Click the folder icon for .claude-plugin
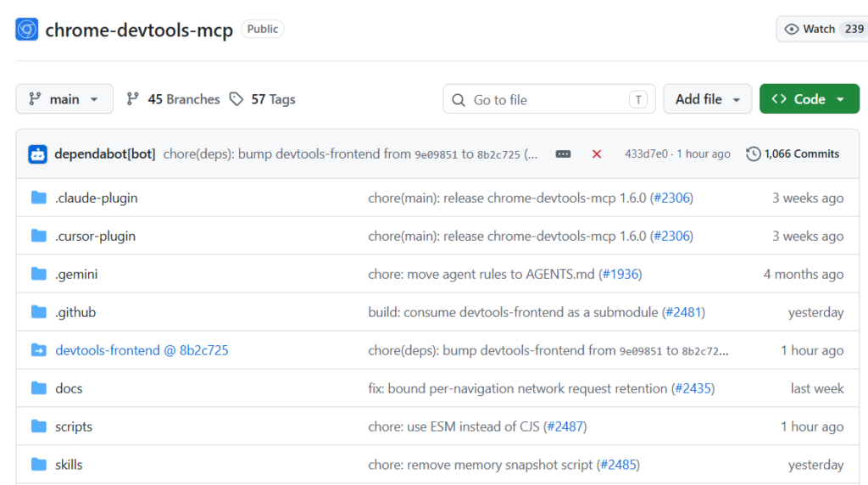This screenshot has width=868, height=485. click(x=39, y=198)
